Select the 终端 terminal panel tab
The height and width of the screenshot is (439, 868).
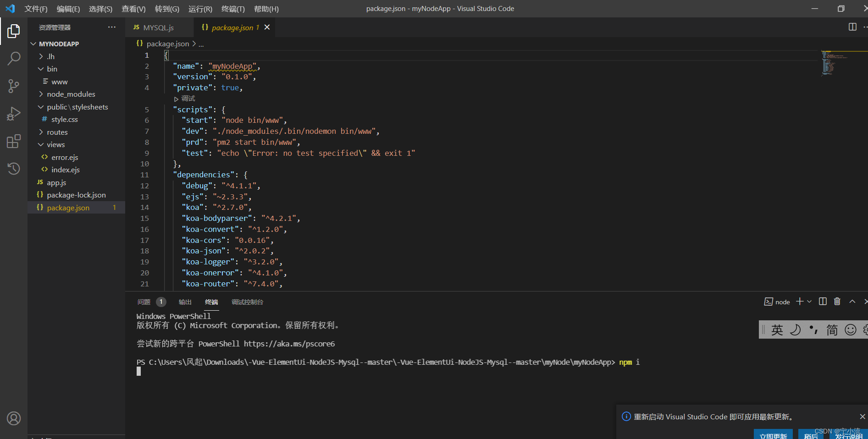[x=211, y=302]
